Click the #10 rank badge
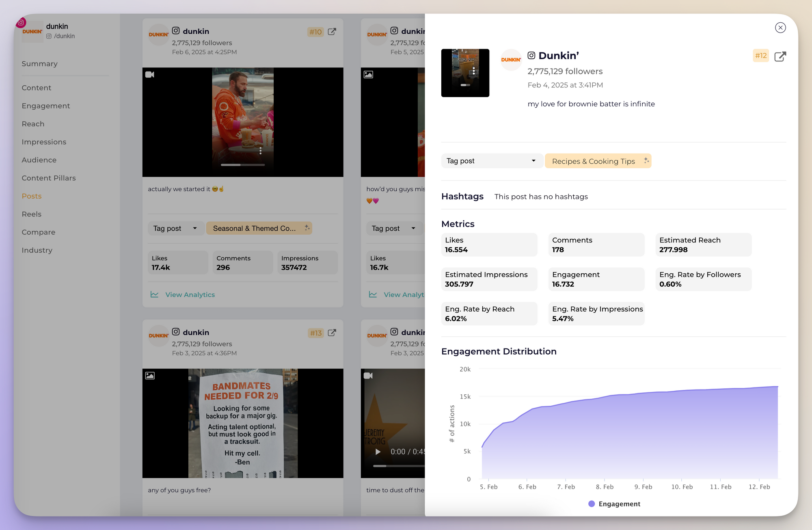Viewport: 812px width, 530px height. (315, 32)
